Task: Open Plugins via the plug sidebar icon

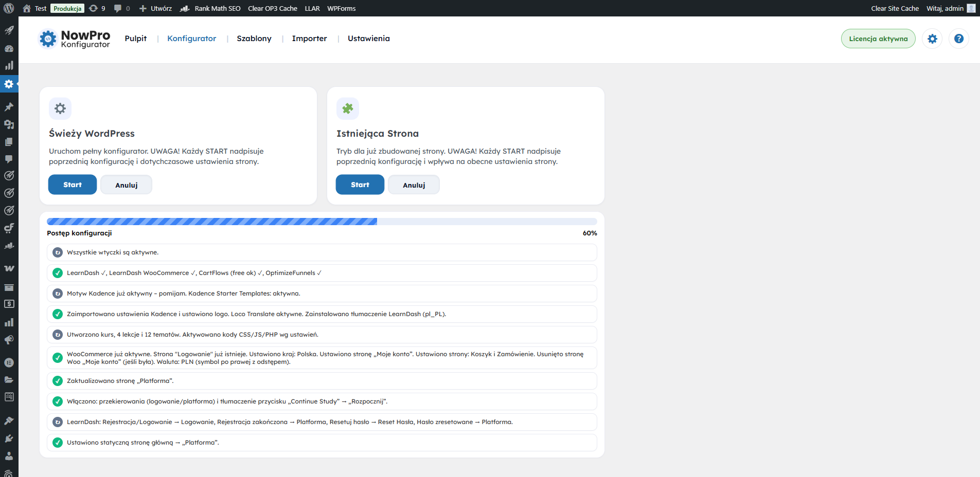Action: [x=9, y=438]
